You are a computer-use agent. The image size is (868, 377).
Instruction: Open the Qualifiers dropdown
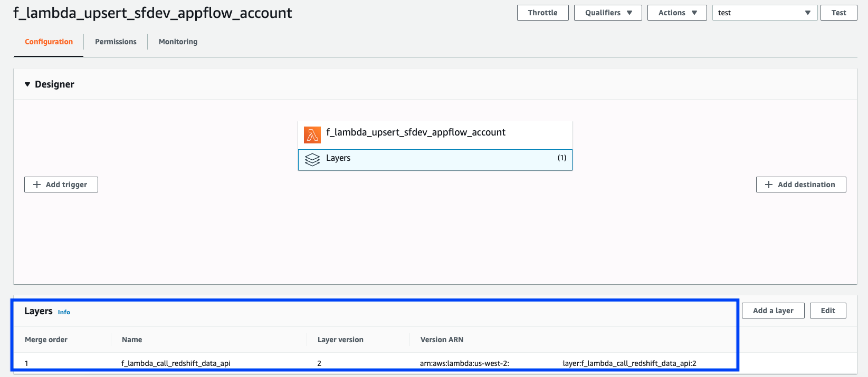click(x=608, y=13)
